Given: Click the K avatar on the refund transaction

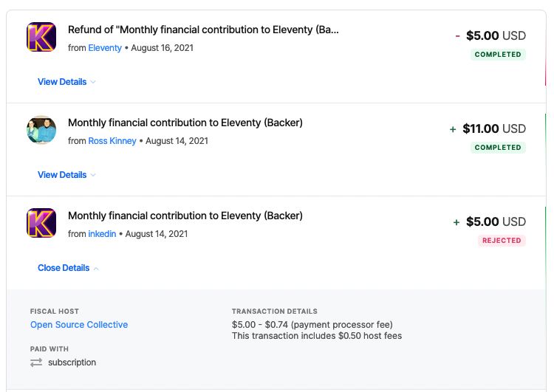Looking at the screenshot, I should [41, 37].
